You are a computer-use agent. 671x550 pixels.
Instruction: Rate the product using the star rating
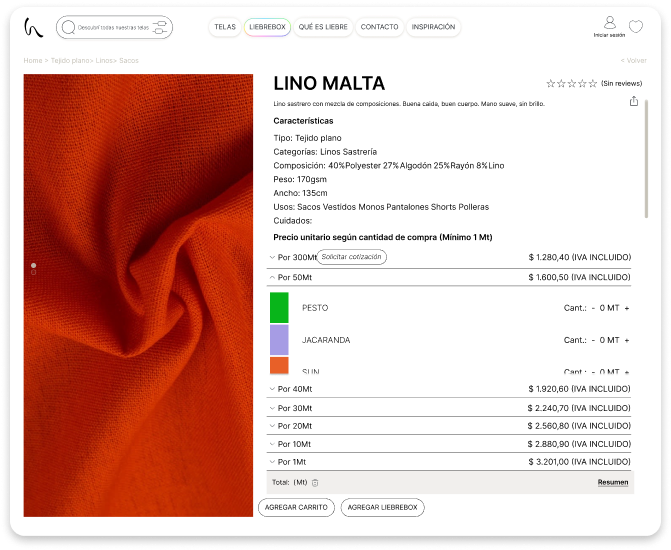click(570, 84)
